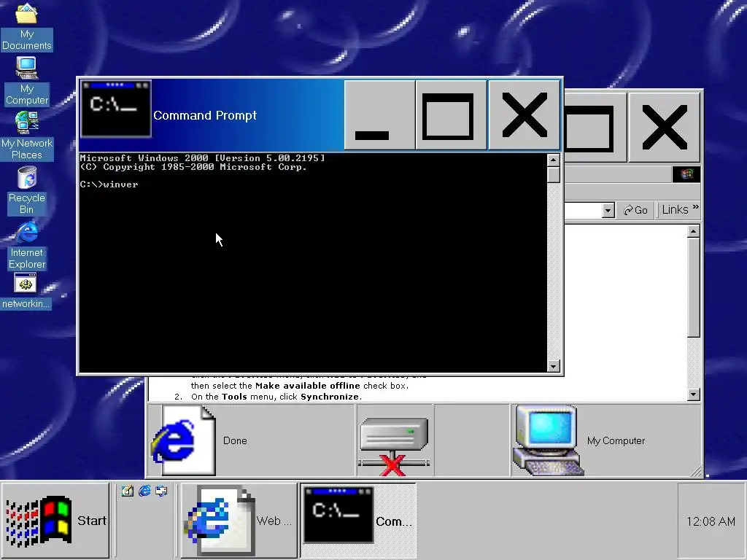Launch Internet Explorer from Quick Launch

[x=144, y=491]
